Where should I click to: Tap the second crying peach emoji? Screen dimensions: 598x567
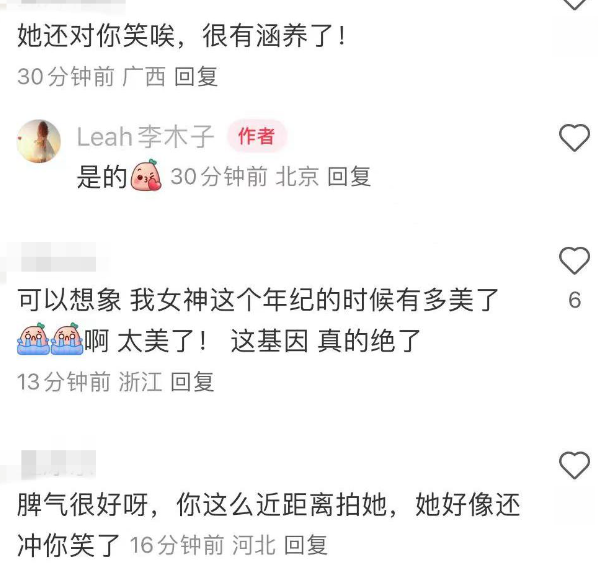pyautogui.click(x=67, y=339)
